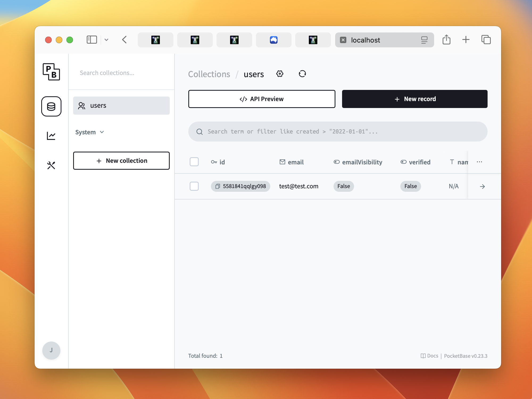Select the test@test.com record checkbox
This screenshot has width=532, height=399.
tap(194, 186)
